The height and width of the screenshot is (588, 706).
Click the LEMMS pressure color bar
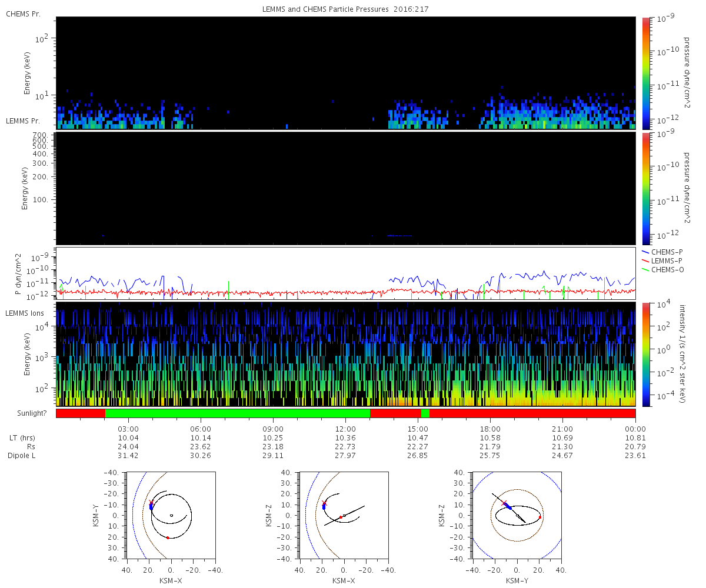tap(646, 188)
